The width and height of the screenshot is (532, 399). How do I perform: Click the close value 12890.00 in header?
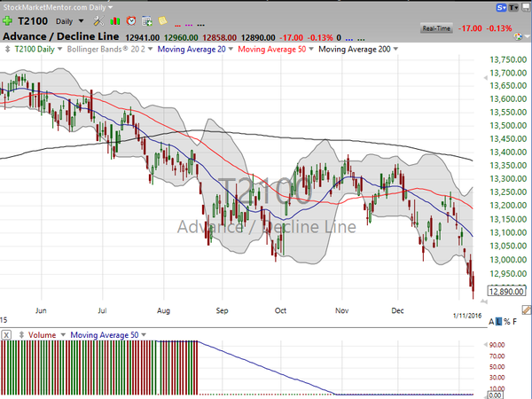(258, 37)
